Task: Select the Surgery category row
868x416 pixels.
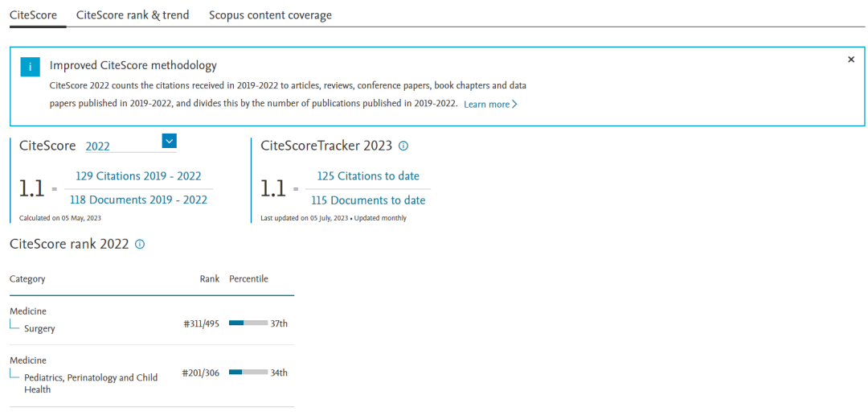Action: [152, 320]
